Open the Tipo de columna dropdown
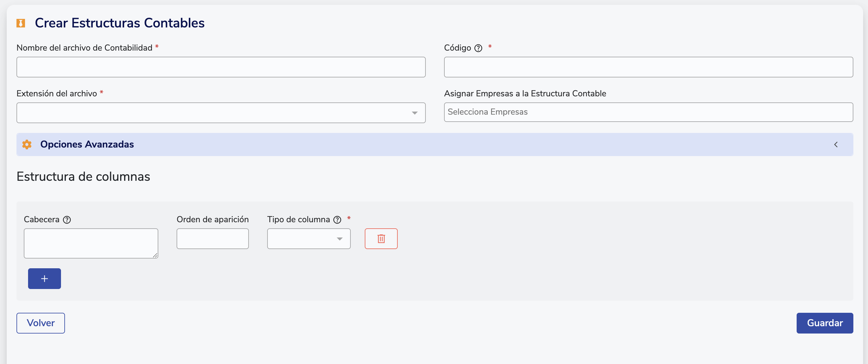 pyautogui.click(x=309, y=239)
